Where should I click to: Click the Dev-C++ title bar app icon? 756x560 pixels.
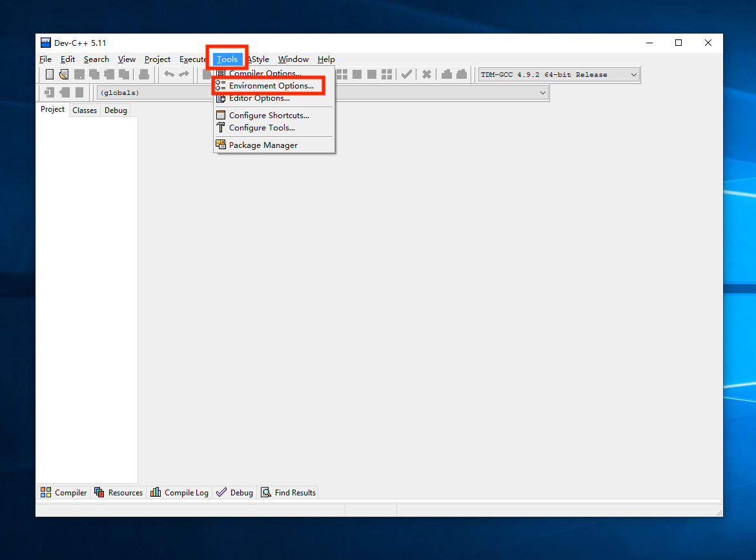pyautogui.click(x=46, y=43)
